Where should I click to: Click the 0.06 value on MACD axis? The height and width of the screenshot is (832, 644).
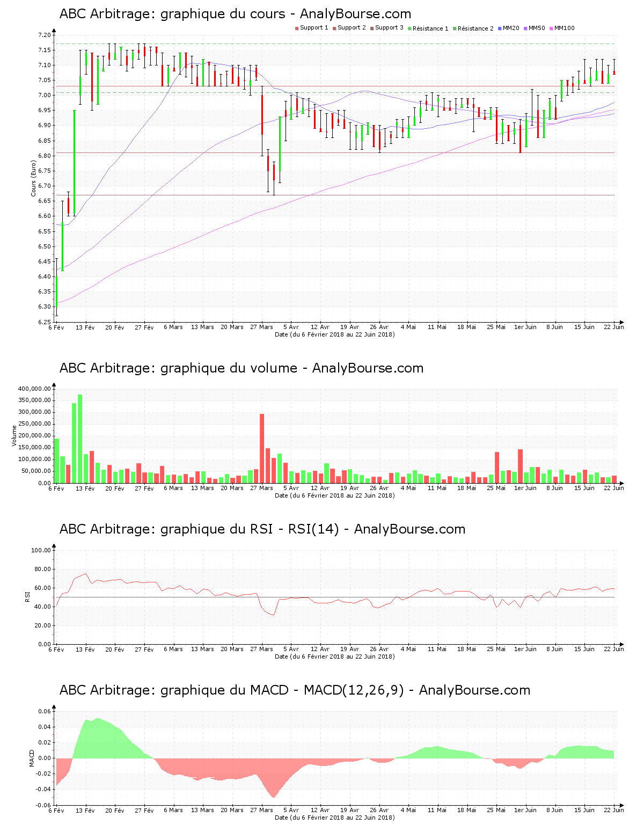45,711
